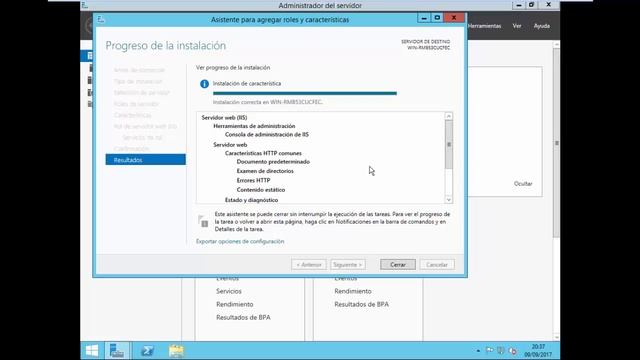Click the installation progress bar
640x360 pixels.
tap(304, 93)
